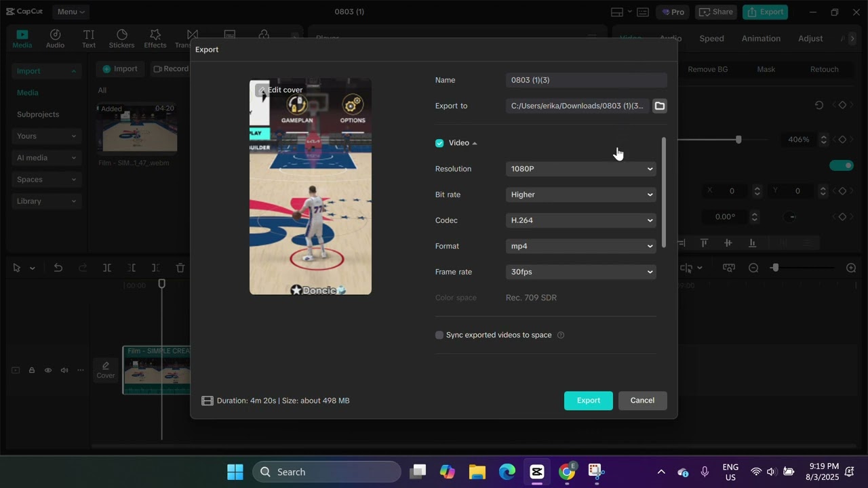This screenshot has width=868, height=488.
Task: Open the Audio panel in the CapCut toolbar
Action: [x=56, y=39]
